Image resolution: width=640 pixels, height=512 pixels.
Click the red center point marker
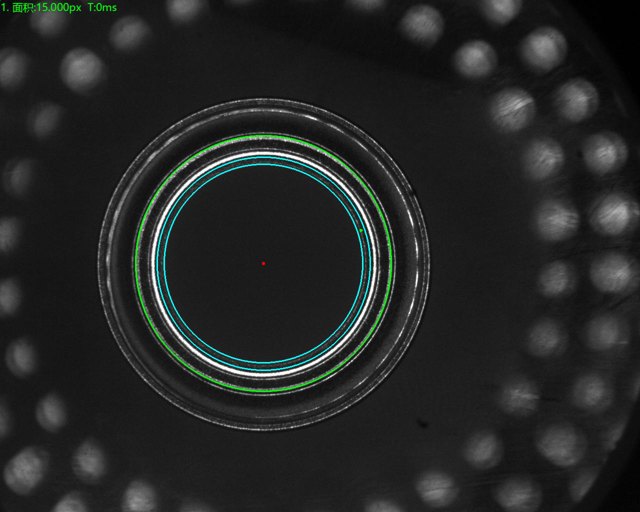(263, 263)
